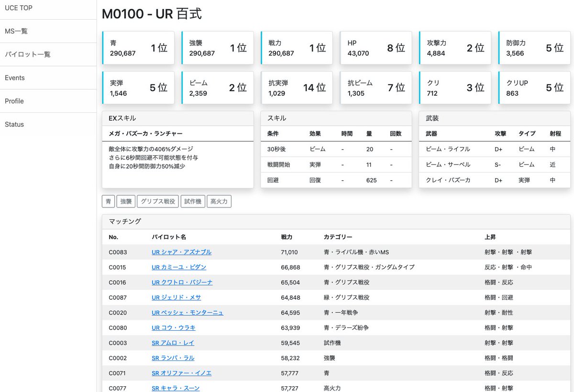574x392 pixels.
Task: Click category 青・グリプス戦役・ガンダムタイプ
Action: (369, 267)
